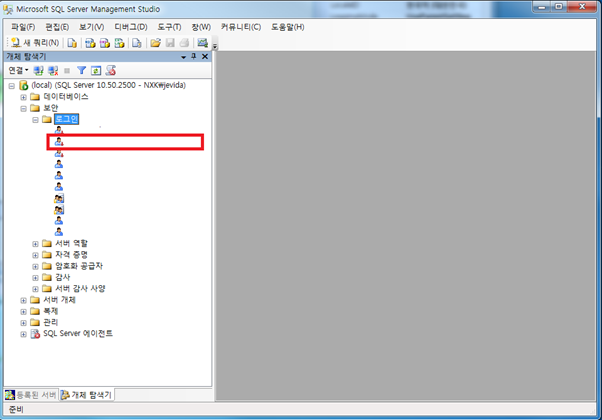This screenshot has height=420, width=602.
Task: Select the 서버 개체 tree label
Action: pos(59,299)
